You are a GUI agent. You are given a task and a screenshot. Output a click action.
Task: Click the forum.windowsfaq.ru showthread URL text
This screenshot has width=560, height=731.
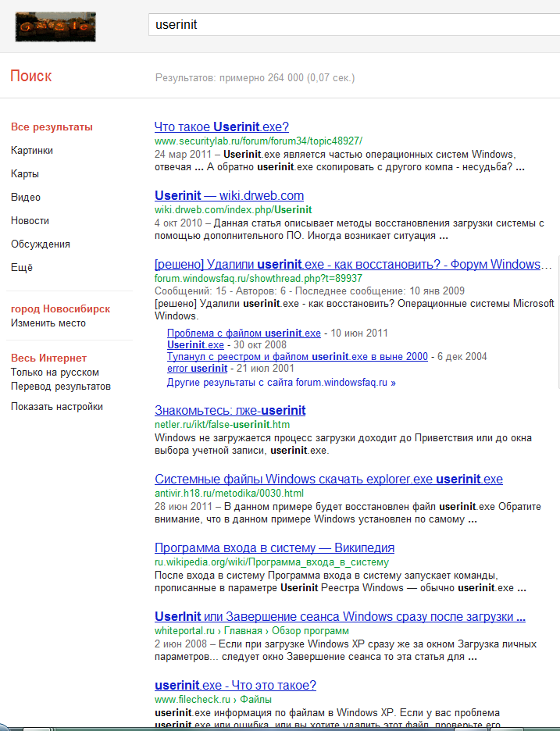pos(259,278)
